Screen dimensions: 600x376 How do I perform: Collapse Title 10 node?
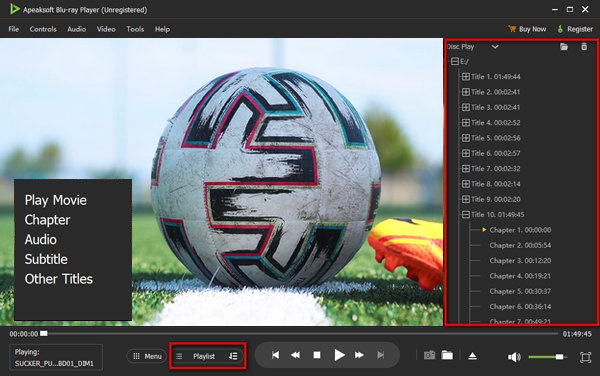[x=466, y=214]
